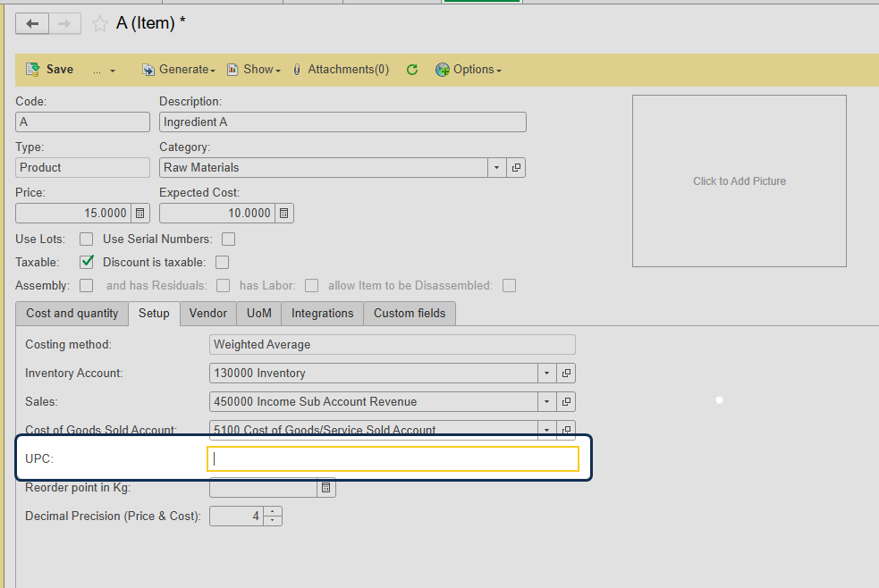Tick the Use Serial Numbers checkbox

coord(229,239)
